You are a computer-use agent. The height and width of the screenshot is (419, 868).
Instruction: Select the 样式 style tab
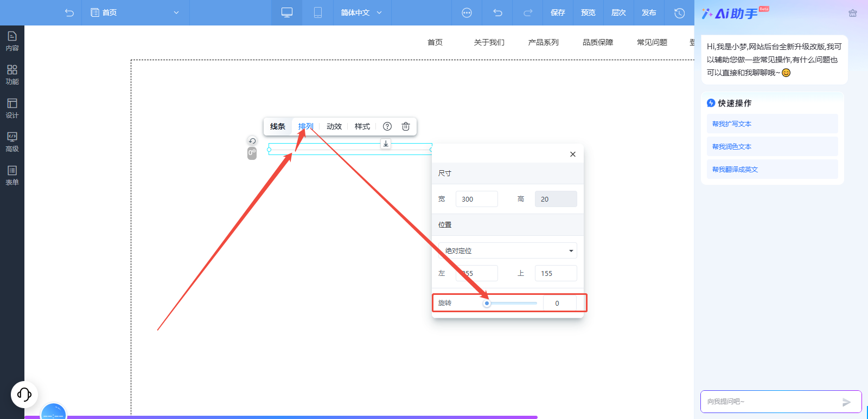pos(362,126)
